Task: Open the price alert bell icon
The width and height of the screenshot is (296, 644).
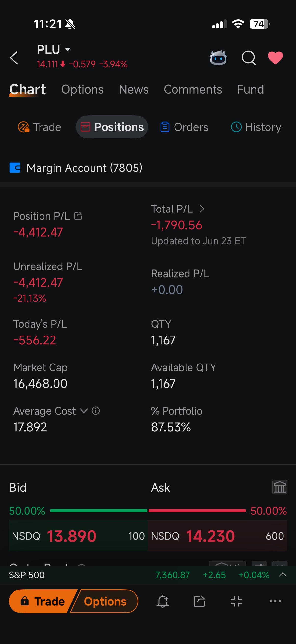Action: pos(163,601)
